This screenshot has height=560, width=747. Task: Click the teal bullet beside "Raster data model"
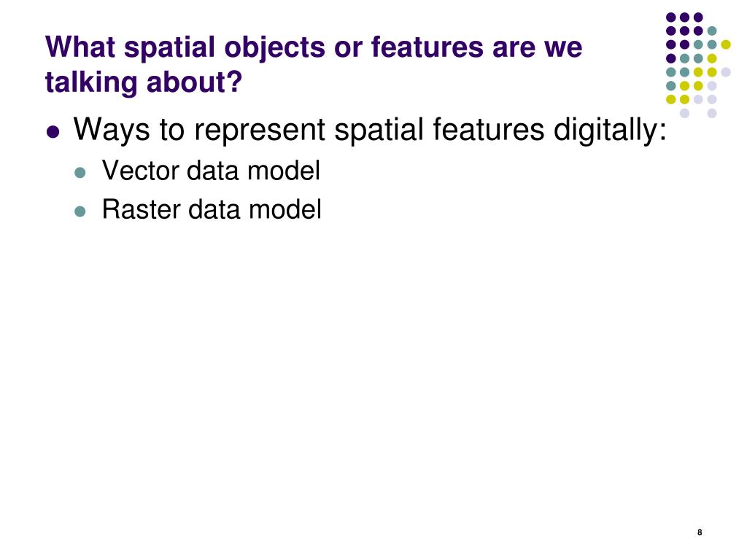(x=80, y=211)
